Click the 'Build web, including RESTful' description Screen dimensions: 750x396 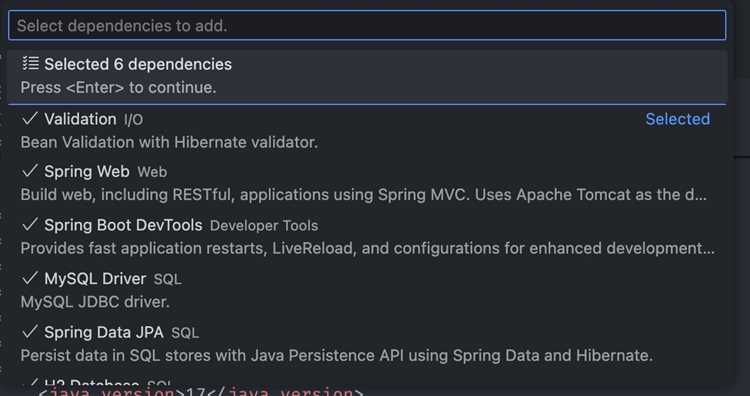pyautogui.click(x=364, y=195)
